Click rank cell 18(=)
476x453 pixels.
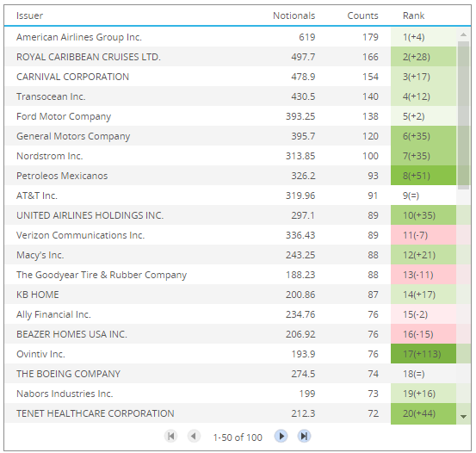[423, 374]
